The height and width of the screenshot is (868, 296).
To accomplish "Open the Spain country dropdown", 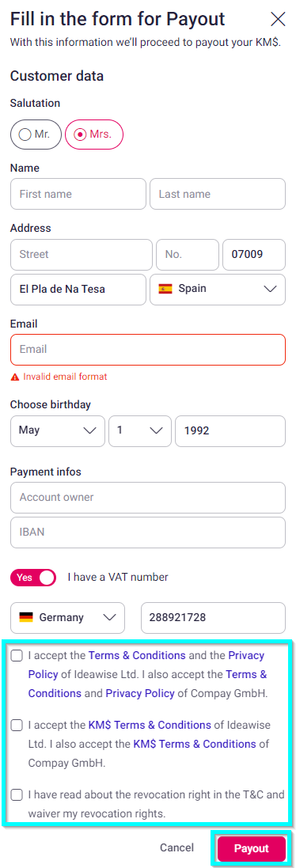I will click(x=218, y=289).
